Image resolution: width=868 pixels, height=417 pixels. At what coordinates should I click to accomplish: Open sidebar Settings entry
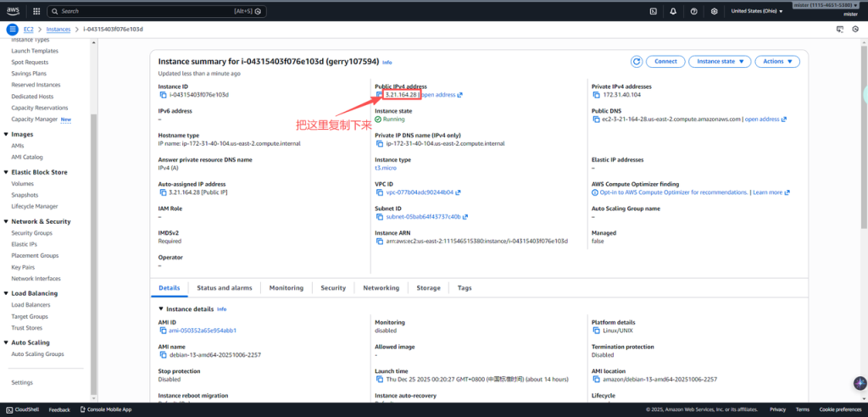coord(22,382)
